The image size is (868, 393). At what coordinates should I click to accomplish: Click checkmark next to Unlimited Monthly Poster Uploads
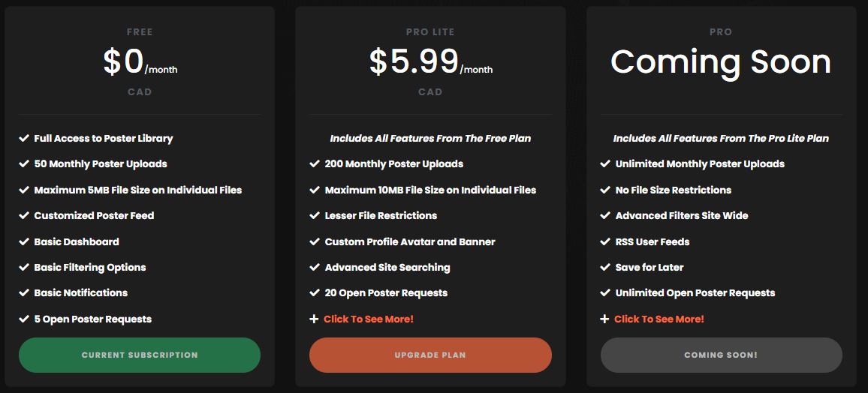pyautogui.click(x=605, y=163)
